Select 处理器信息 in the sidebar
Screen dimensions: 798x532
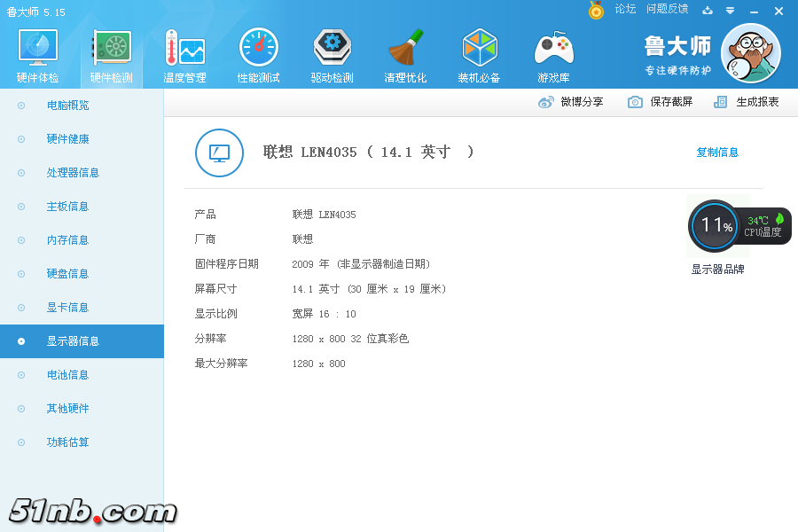pos(73,173)
